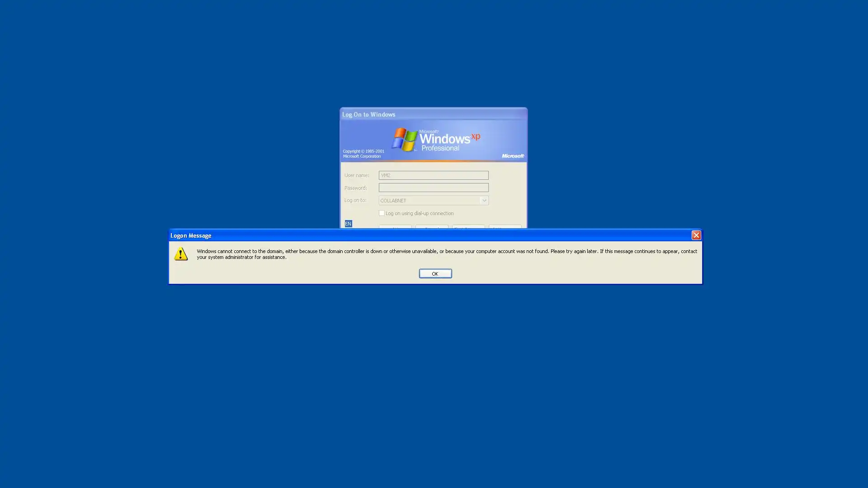Enable Log on using dial-up connection
This screenshot has height=488, width=868.
(382, 213)
